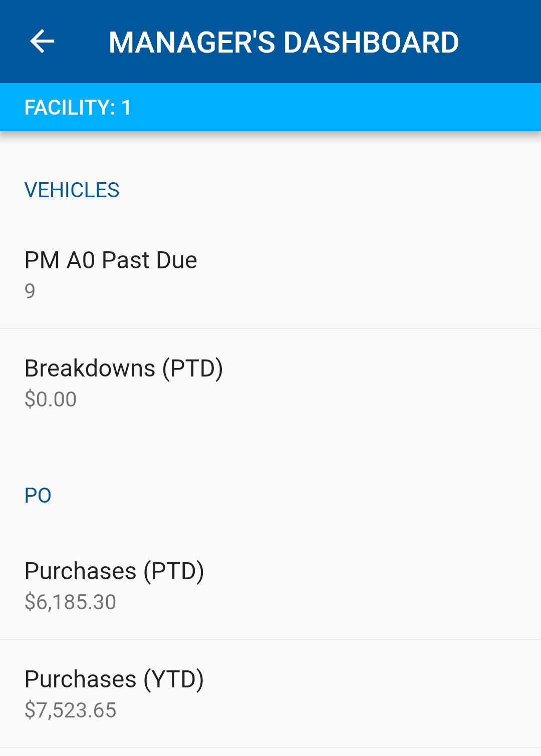Tap the (PTD) text beside Breakdowns

(192, 368)
